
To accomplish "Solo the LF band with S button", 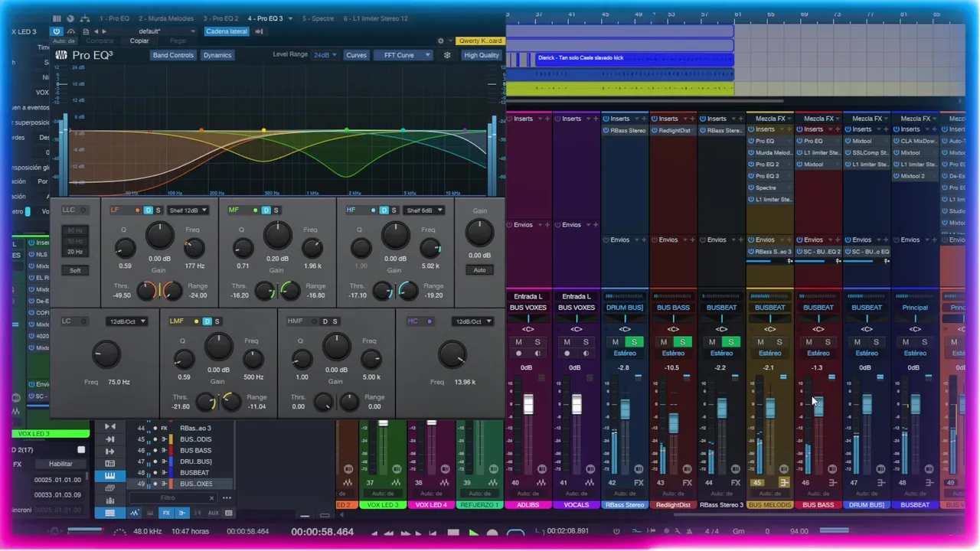I will click(x=158, y=210).
